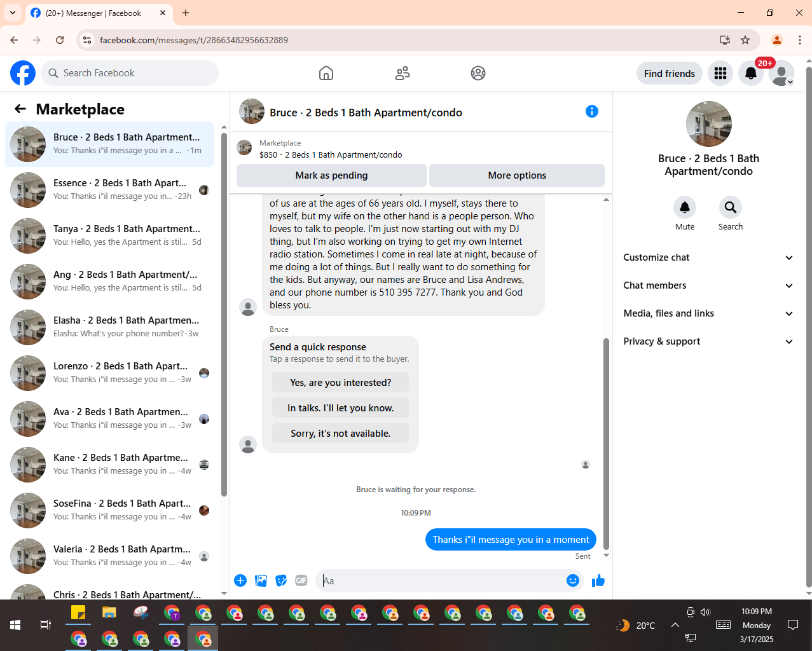Choose a GIF with the GIF icon
The height and width of the screenshot is (651, 812).
tap(301, 580)
